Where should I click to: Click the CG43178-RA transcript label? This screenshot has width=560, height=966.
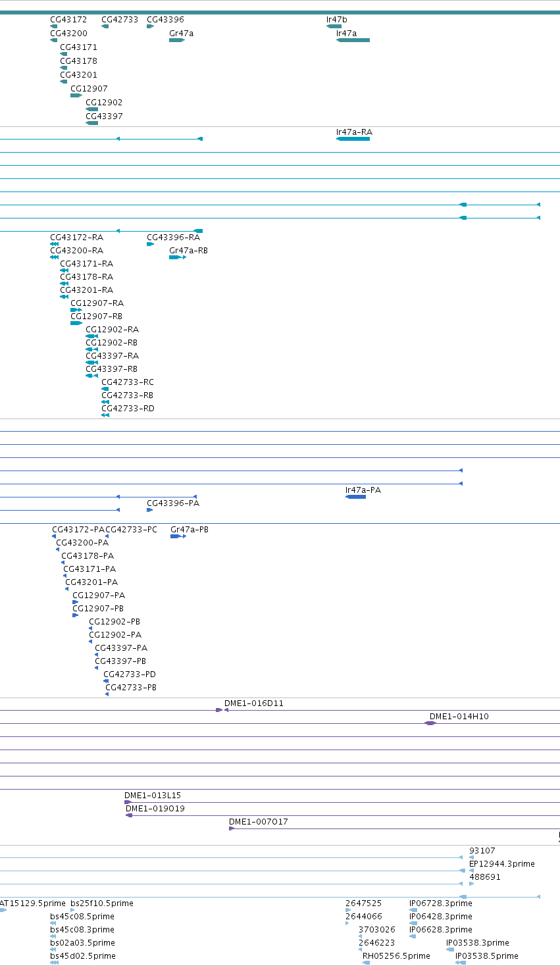tap(86, 277)
